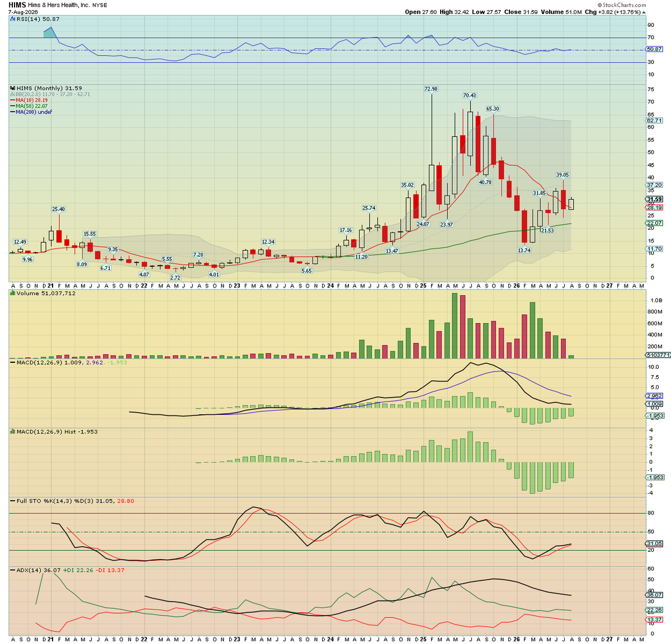Click the MA(50) 22.07 legend text
671x644 pixels.
(x=31, y=106)
